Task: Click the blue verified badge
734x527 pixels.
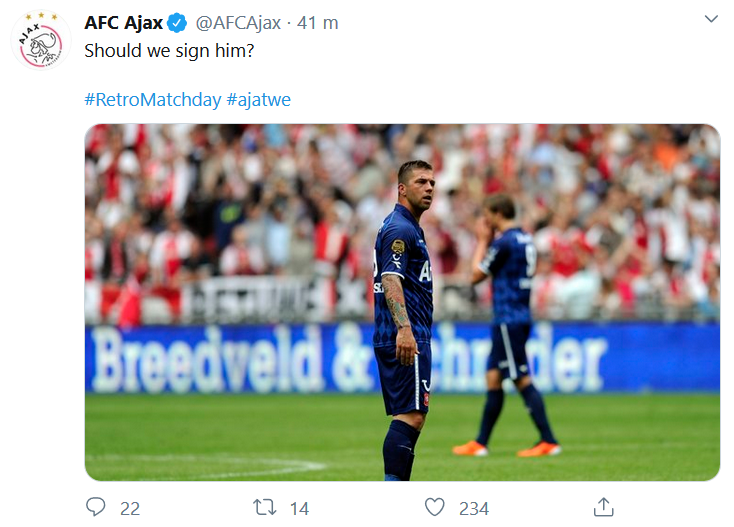Action: 177,23
